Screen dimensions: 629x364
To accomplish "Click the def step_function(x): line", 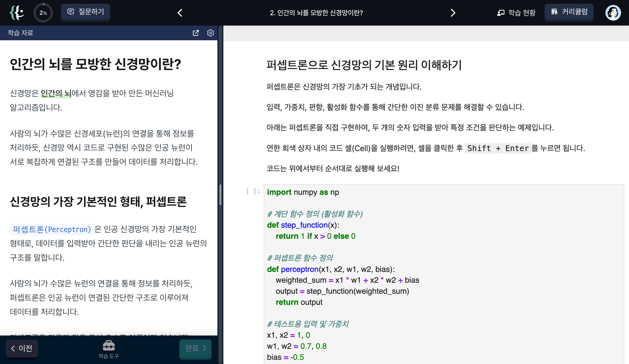I will pyautogui.click(x=303, y=225).
